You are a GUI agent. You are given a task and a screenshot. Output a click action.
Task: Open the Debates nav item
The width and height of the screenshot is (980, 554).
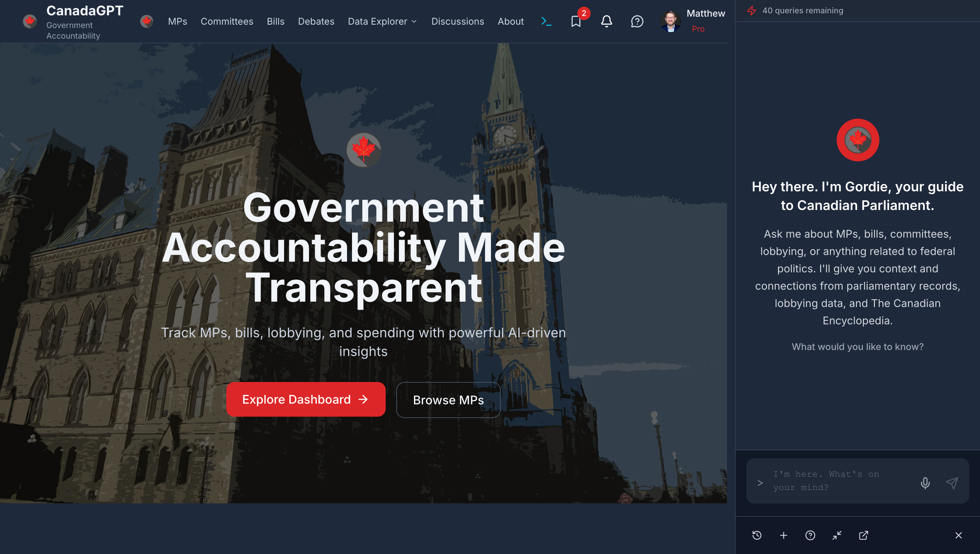pyautogui.click(x=316, y=21)
